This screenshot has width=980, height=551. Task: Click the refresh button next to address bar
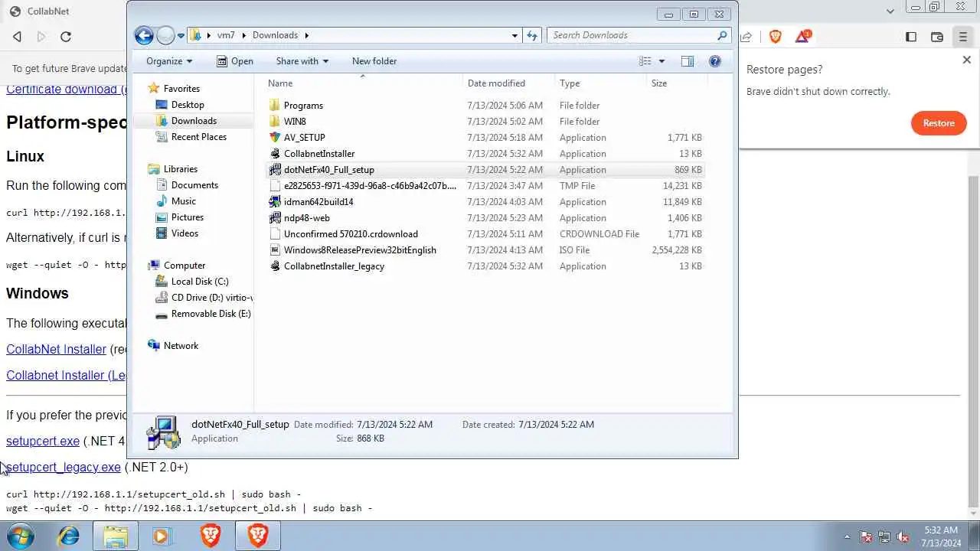533,35
